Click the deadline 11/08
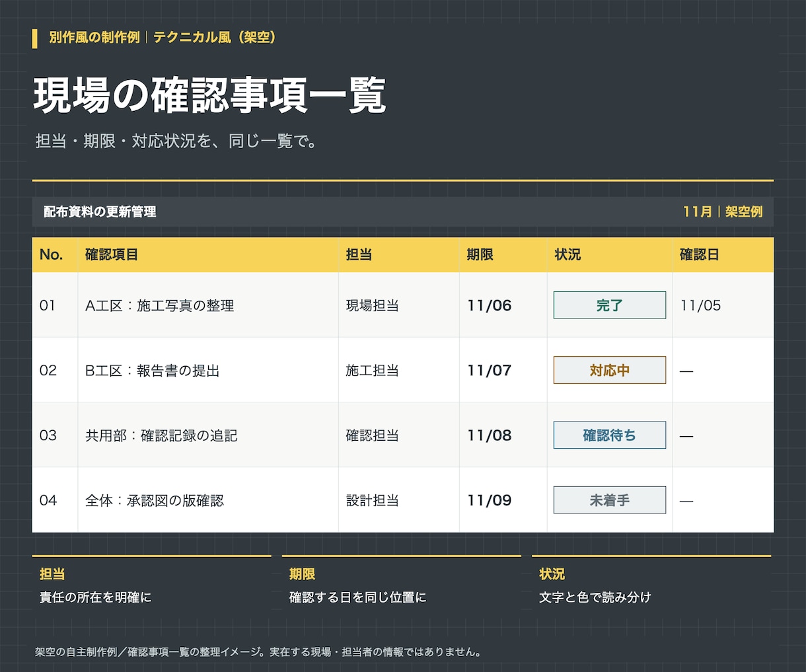 [x=490, y=435]
